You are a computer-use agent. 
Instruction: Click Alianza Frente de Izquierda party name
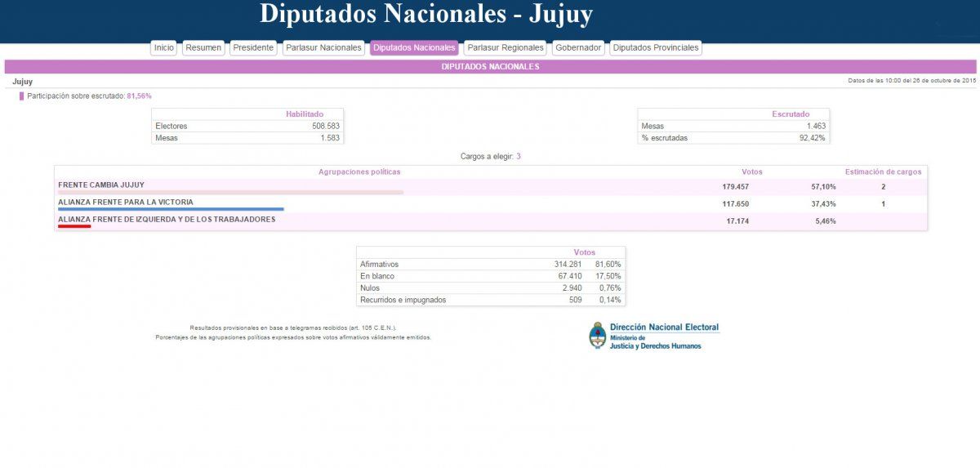pos(167,219)
